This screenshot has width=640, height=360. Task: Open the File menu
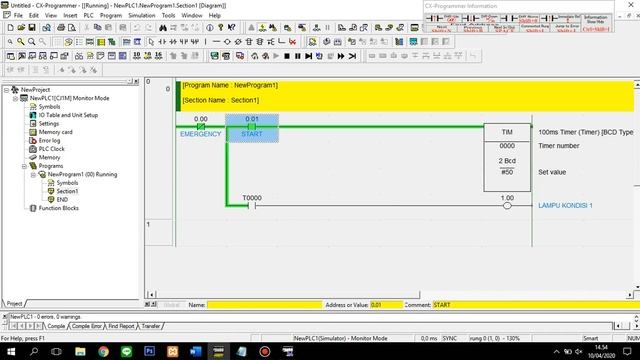tap(18, 16)
